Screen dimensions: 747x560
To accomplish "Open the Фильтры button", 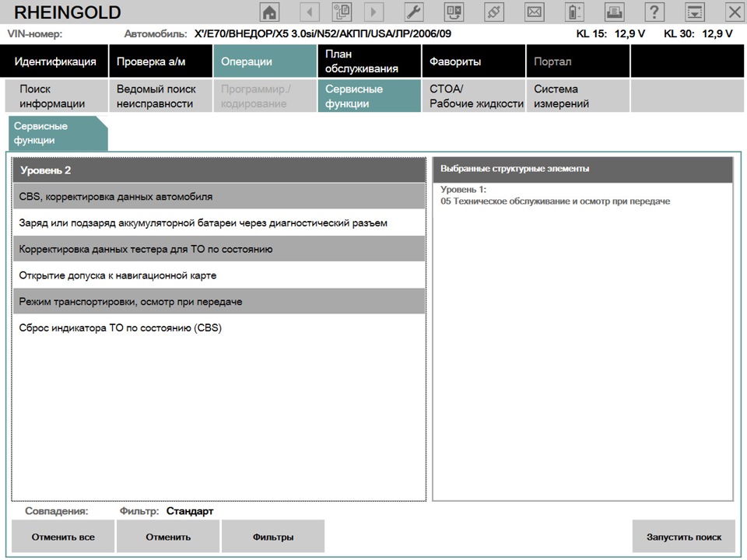I will point(273,536).
